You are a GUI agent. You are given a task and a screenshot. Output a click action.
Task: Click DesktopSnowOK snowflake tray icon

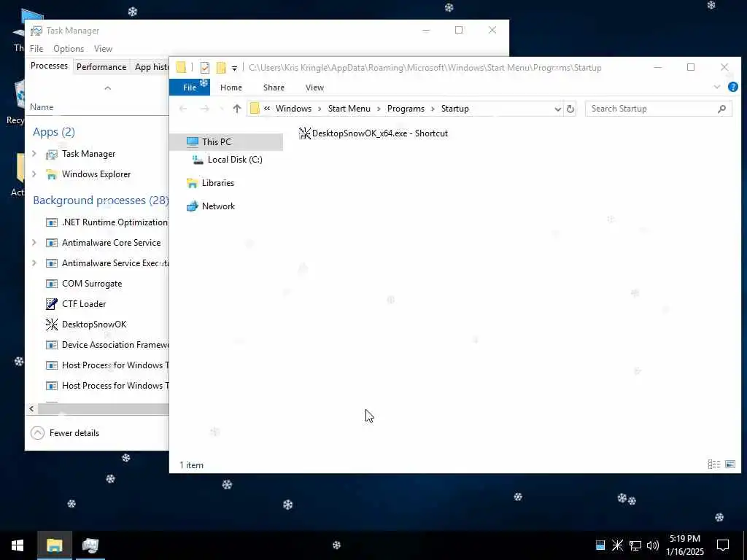point(617,545)
